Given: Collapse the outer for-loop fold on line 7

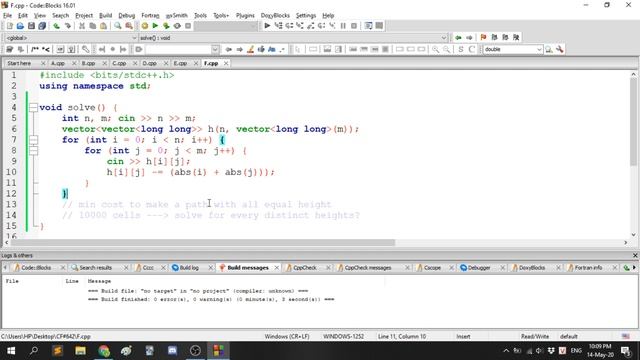Looking at the screenshot, I should 33,140.
